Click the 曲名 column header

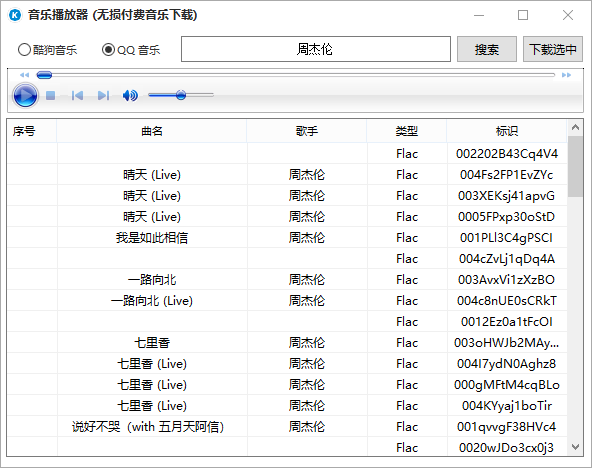(152, 131)
